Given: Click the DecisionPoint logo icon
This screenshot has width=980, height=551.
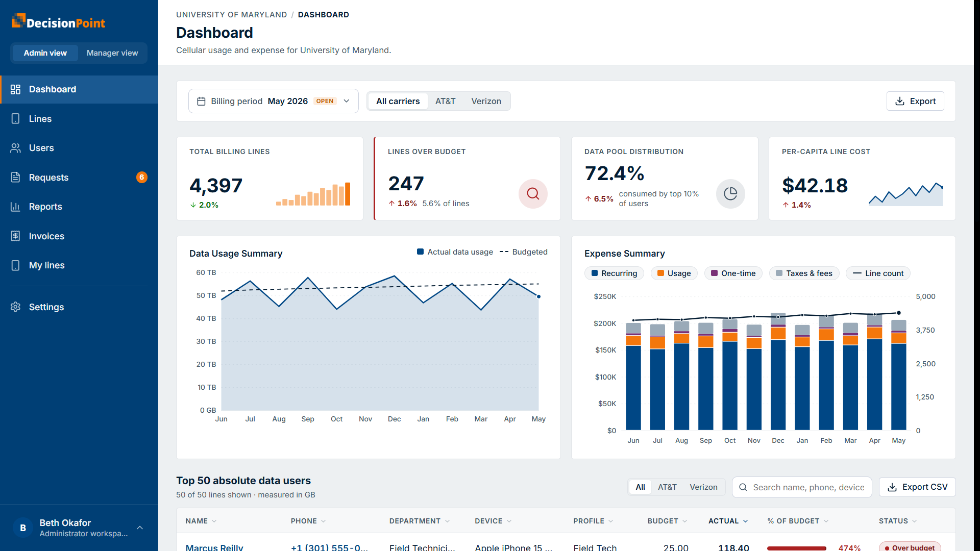Looking at the screenshot, I should point(18,20).
